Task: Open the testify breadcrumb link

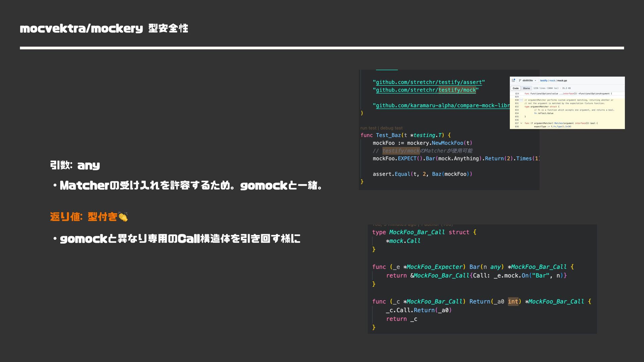Action: [x=544, y=80]
